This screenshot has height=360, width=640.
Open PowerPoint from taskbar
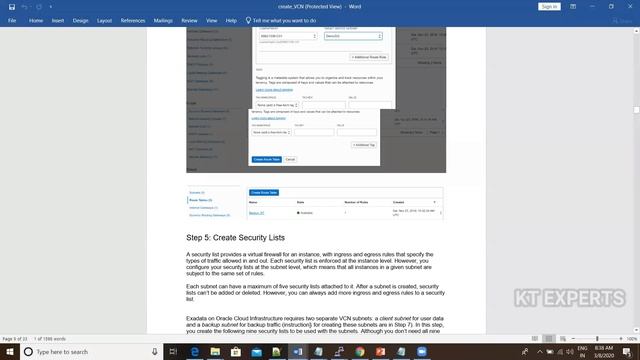coord(380,351)
